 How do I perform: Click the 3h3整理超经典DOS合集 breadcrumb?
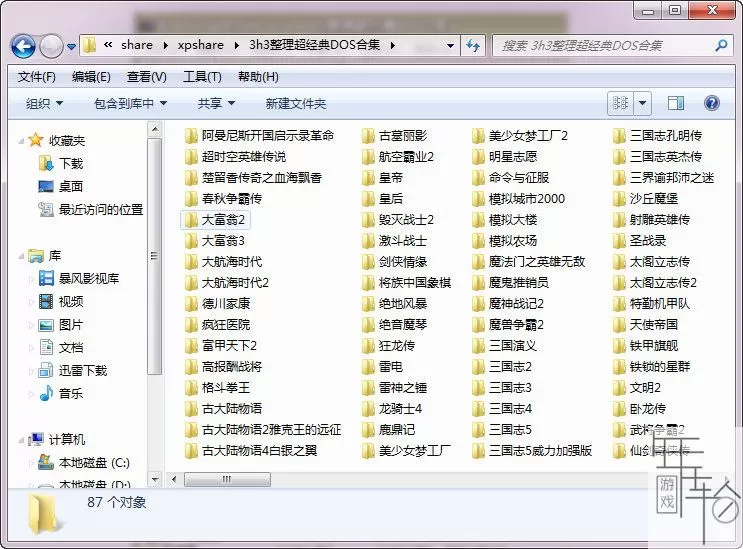(315, 45)
